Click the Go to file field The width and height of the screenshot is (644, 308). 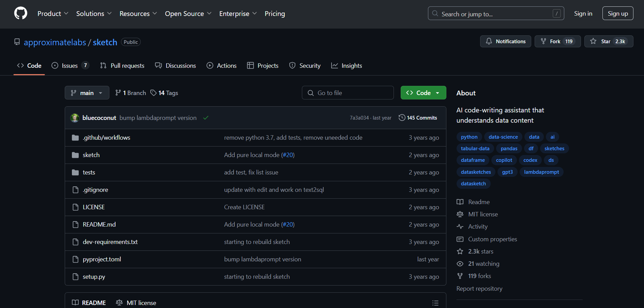pos(348,93)
